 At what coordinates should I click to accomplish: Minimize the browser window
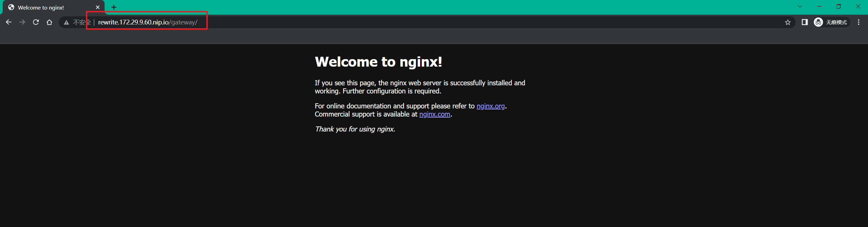coord(819,6)
